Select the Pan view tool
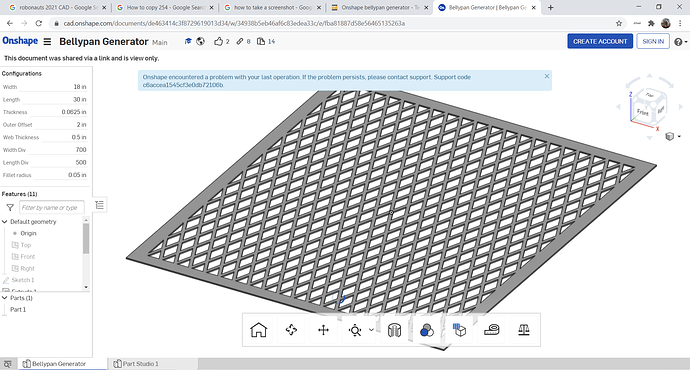The height and width of the screenshot is (370, 690). [x=323, y=330]
